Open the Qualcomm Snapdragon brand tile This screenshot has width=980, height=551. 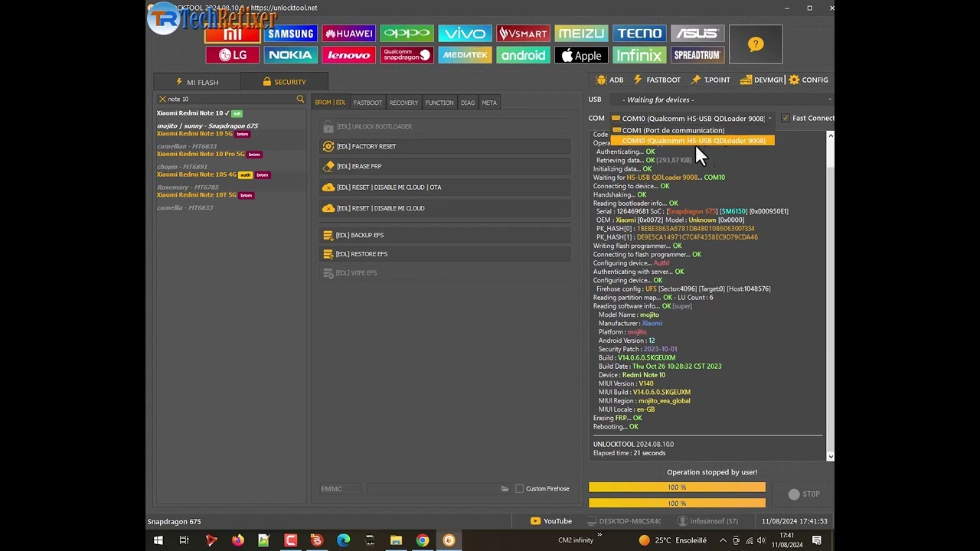(x=407, y=55)
